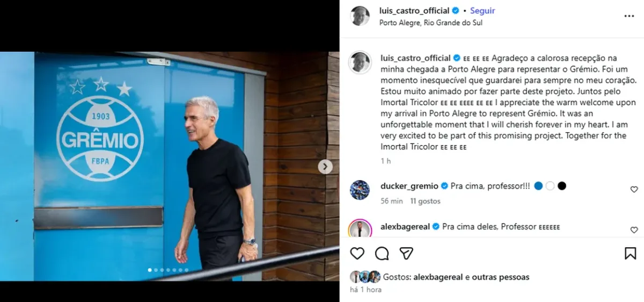This screenshot has width=644, height=302.
Task: Share post via paper plane icon
Action: [406, 253]
